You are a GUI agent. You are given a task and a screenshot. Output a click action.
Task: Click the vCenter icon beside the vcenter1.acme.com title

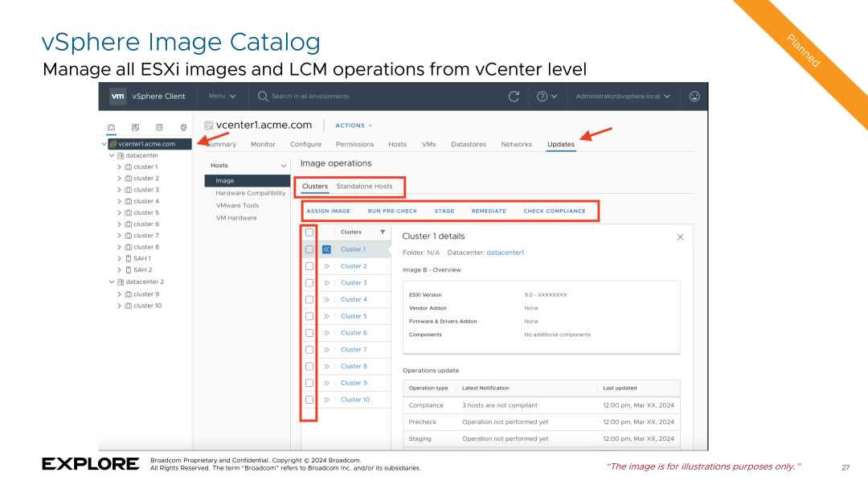(x=209, y=125)
